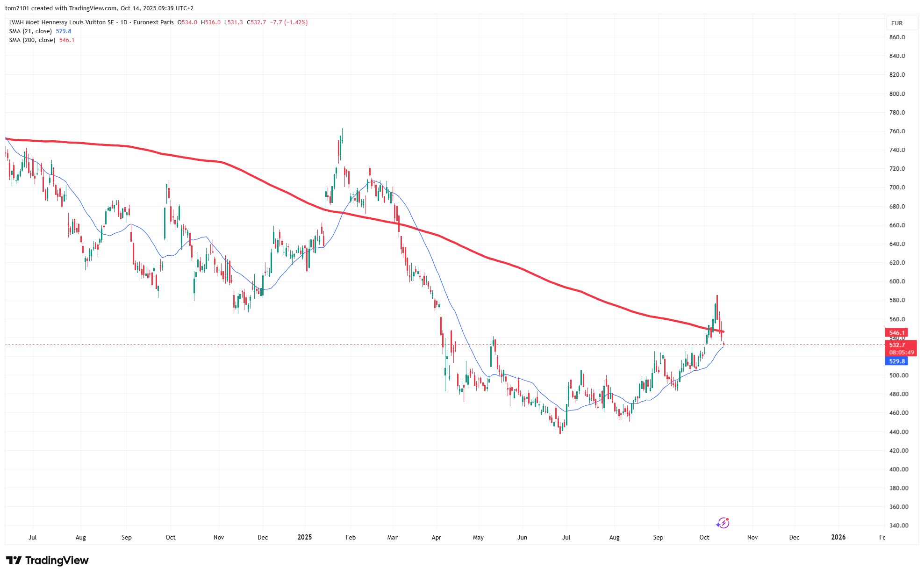Click the 1D interval text in chart header
This screenshot has height=576, width=924.
[124, 22]
